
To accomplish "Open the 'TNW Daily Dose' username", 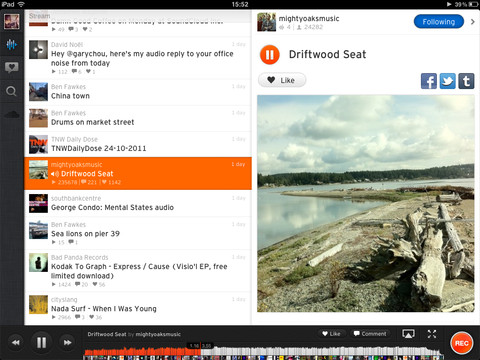I will click(74, 139).
